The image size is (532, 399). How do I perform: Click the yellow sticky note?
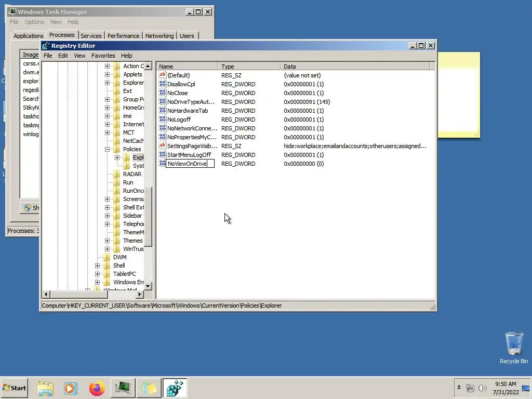pyautogui.click(x=458, y=95)
